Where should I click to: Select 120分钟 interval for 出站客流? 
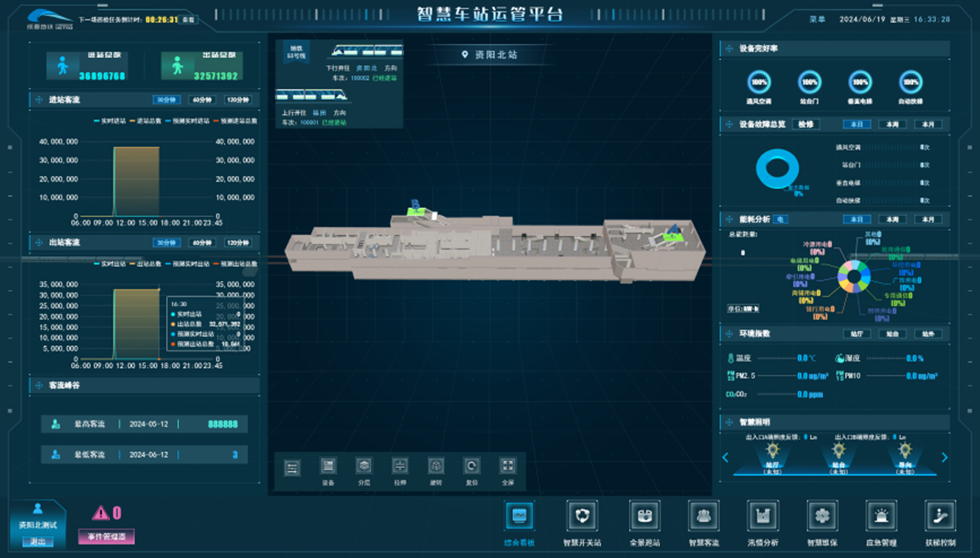tap(238, 243)
